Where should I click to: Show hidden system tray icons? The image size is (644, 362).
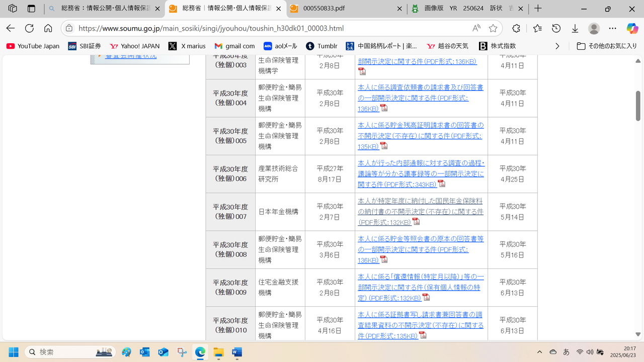pyautogui.click(x=540, y=352)
